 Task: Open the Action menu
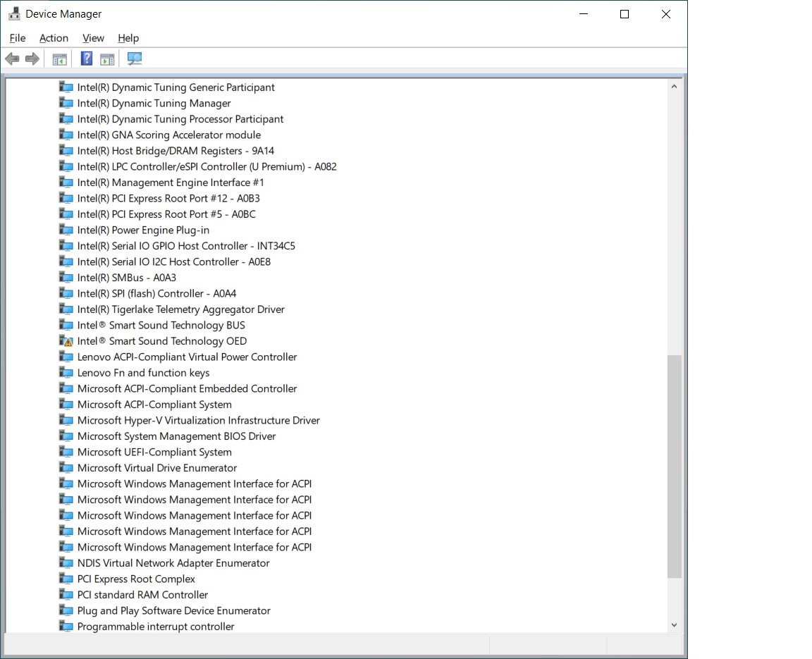54,38
